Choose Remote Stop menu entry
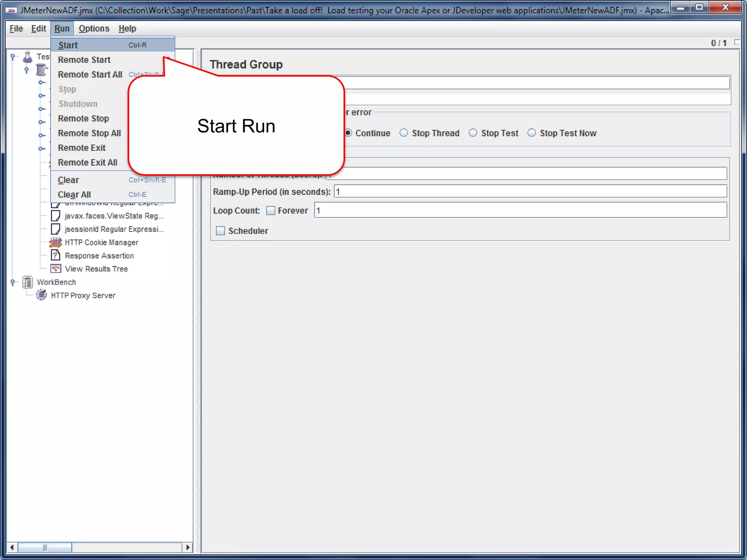The height and width of the screenshot is (560, 747). [90, 118]
